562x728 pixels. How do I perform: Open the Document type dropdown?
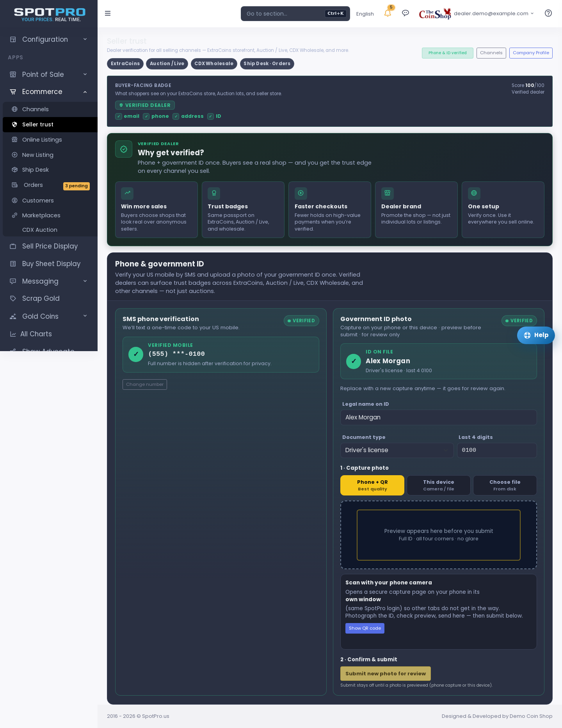[x=397, y=450]
